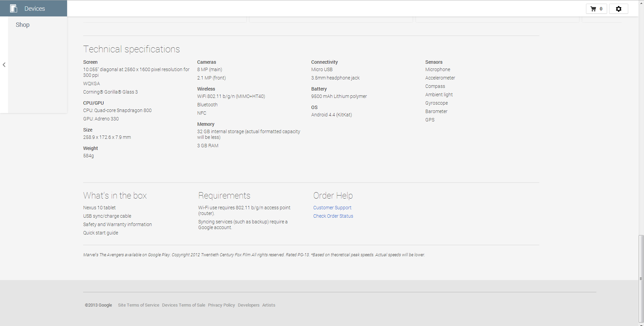The height and width of the screenshot is (326, 644).
Task: Select the Devices label in the sidebar header
Action: click(35, 9)
